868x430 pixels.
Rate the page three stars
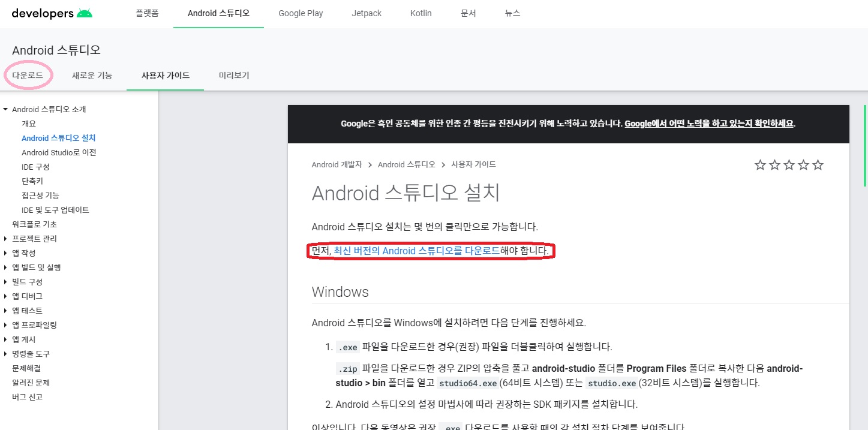(789, 165)
